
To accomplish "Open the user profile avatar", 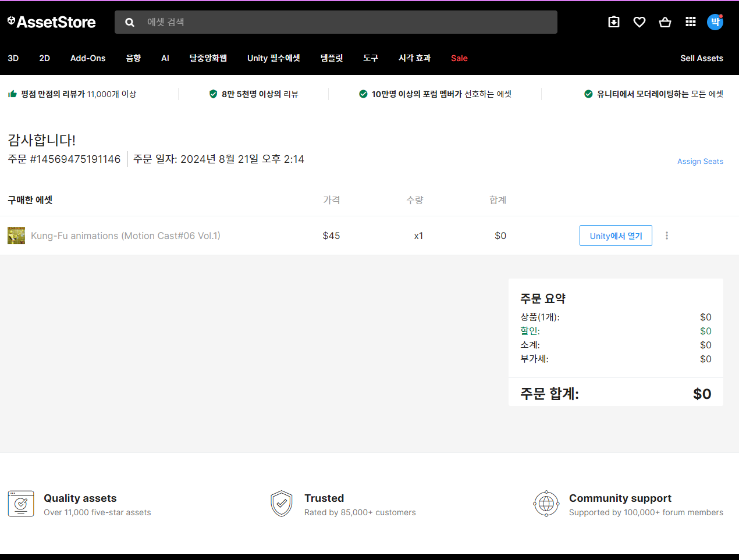I will coord(715,22).
